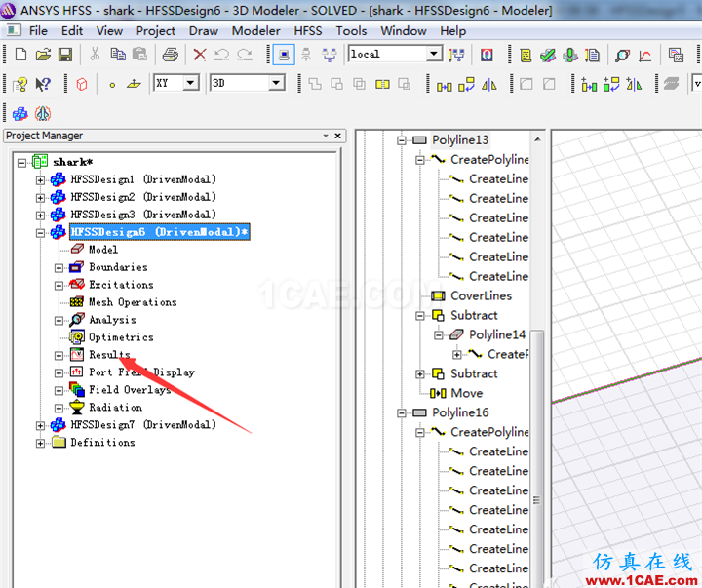The image size is (702, 588).
Task: Collapse the shark project root node
Action: pos(21,163)
